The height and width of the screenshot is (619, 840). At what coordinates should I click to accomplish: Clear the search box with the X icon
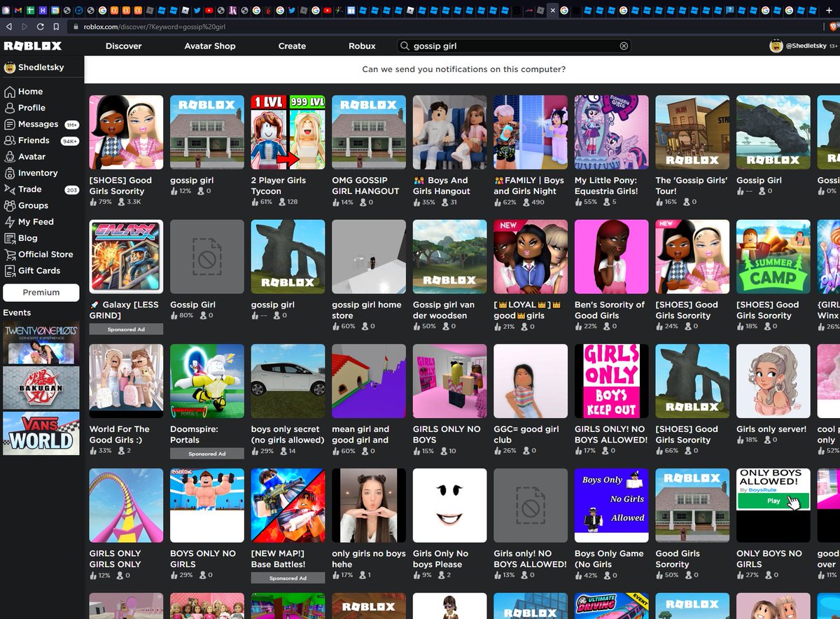click(624, 46)
